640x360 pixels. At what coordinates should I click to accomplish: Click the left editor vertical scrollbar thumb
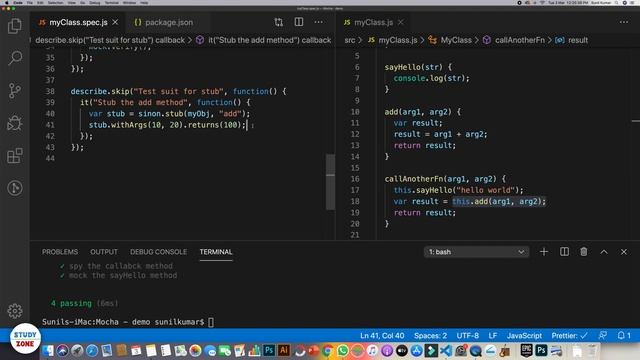coord(330,182)
